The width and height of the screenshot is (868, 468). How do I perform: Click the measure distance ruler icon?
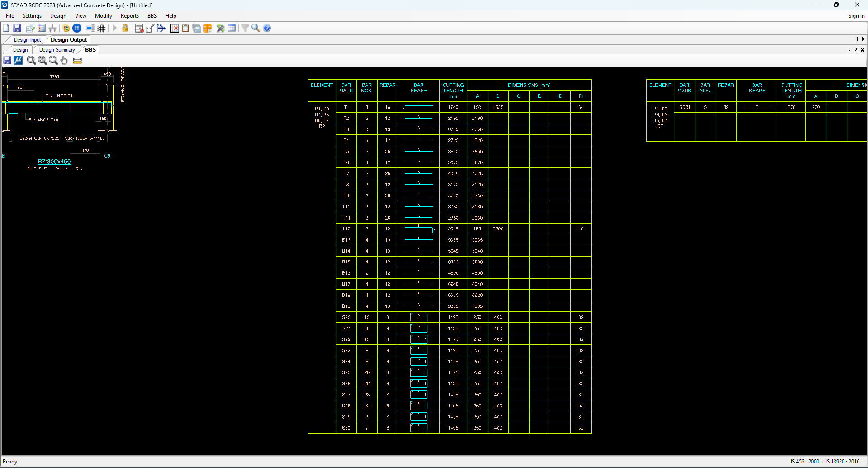(77, 60)
